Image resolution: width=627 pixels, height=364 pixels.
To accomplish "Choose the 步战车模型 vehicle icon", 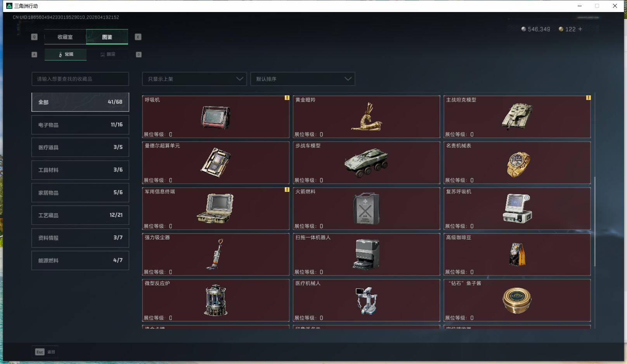I will coord(366,162).
